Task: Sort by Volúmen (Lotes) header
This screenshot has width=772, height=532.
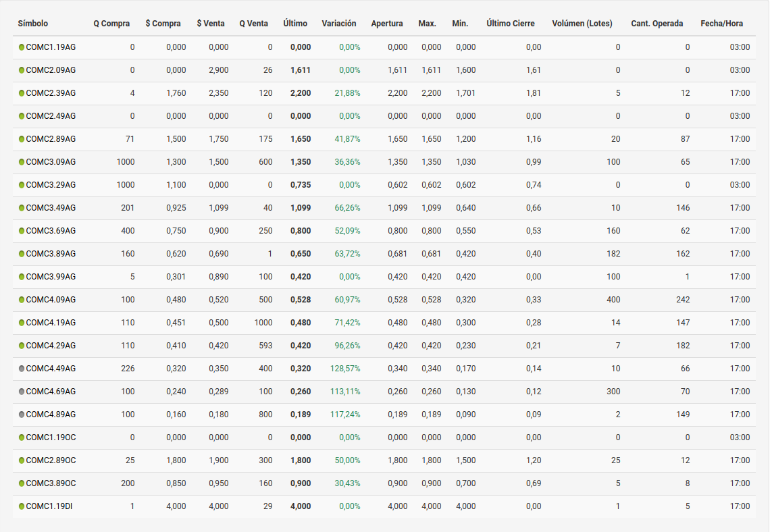Action: tap(582, 24)
